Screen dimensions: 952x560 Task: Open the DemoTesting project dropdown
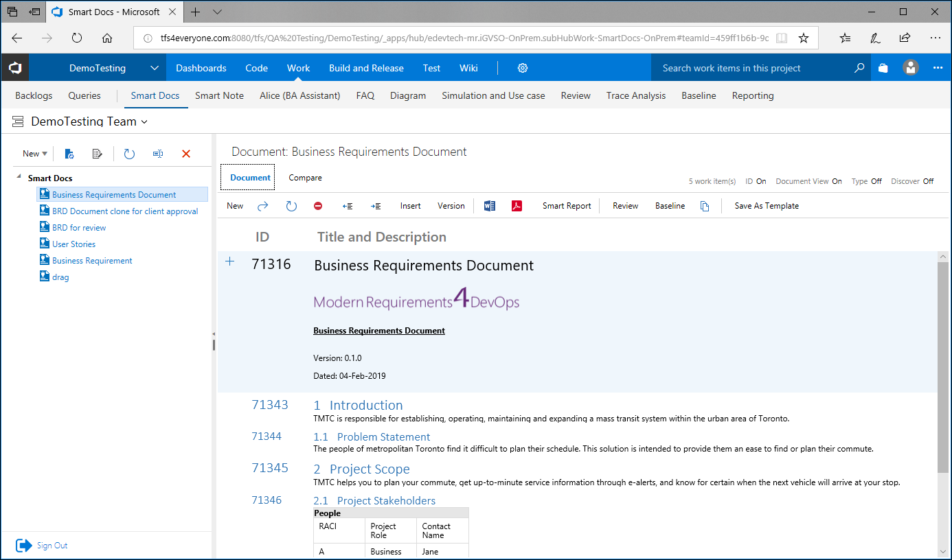[155, 68]
